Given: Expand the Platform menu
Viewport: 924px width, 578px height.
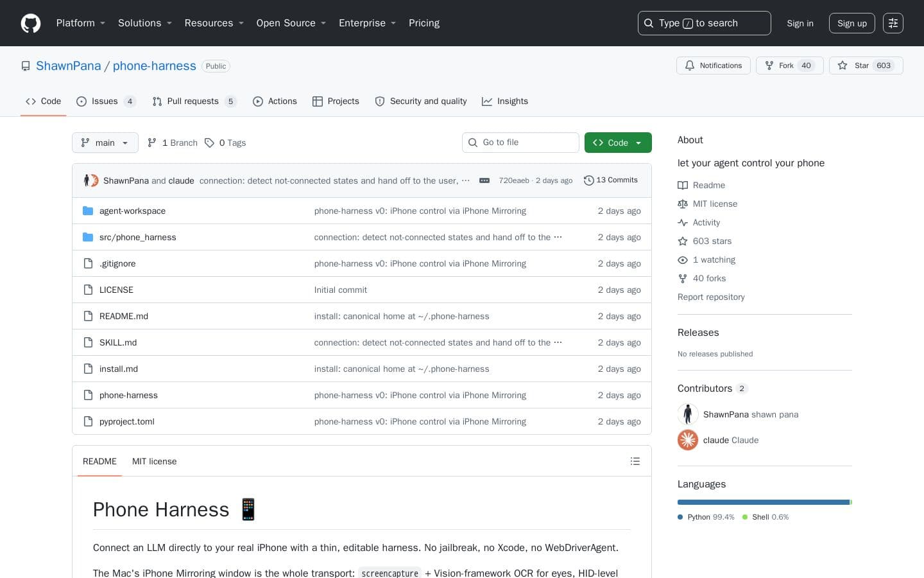Looking at the screenshot, I should [81, 23].
